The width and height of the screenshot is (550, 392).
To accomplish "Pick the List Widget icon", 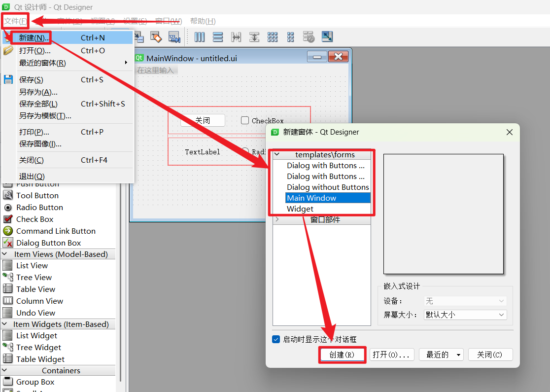I will (x=8, y=335).
